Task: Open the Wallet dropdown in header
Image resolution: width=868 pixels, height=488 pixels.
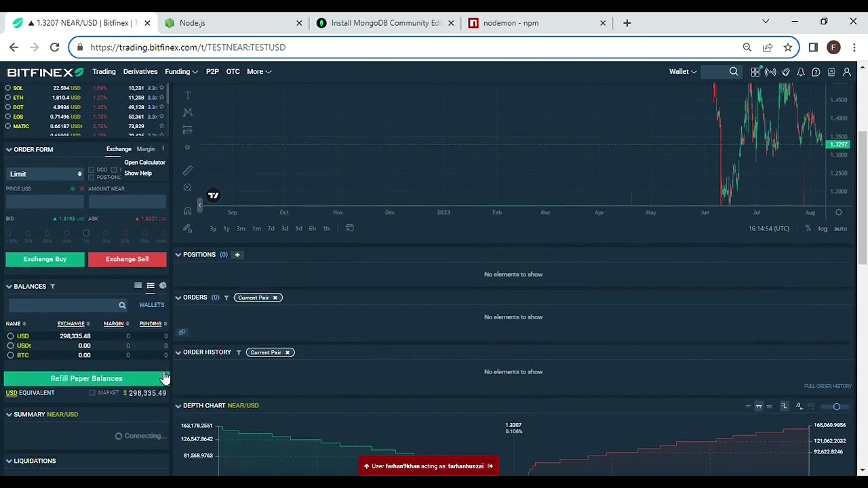Action: click(x=683, y=72)
